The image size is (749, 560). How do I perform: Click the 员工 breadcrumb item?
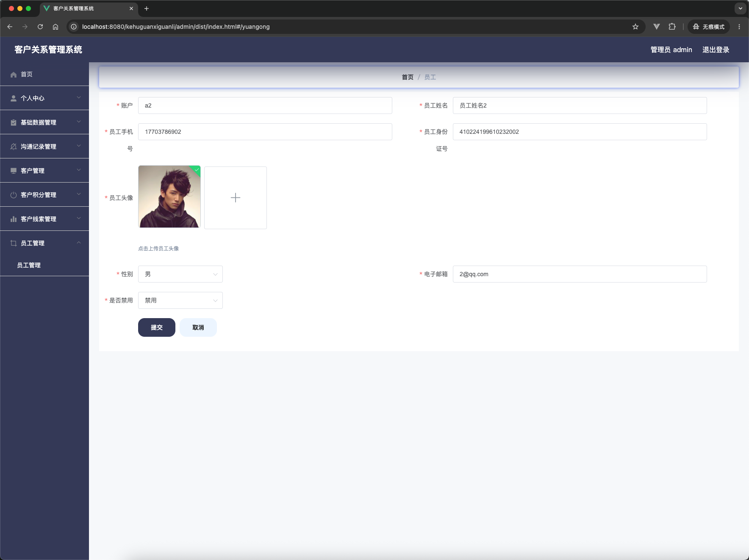click(x=430, y=77)
